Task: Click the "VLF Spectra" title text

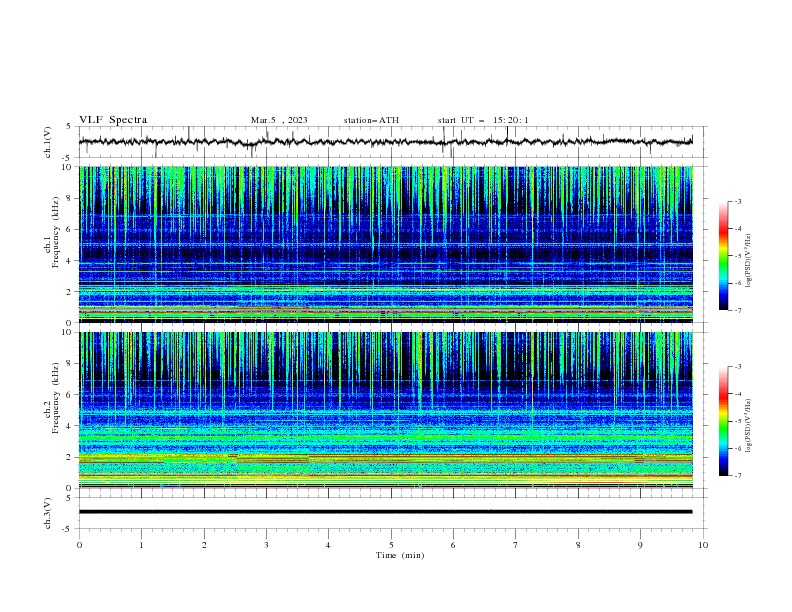Action: [113, 120]
